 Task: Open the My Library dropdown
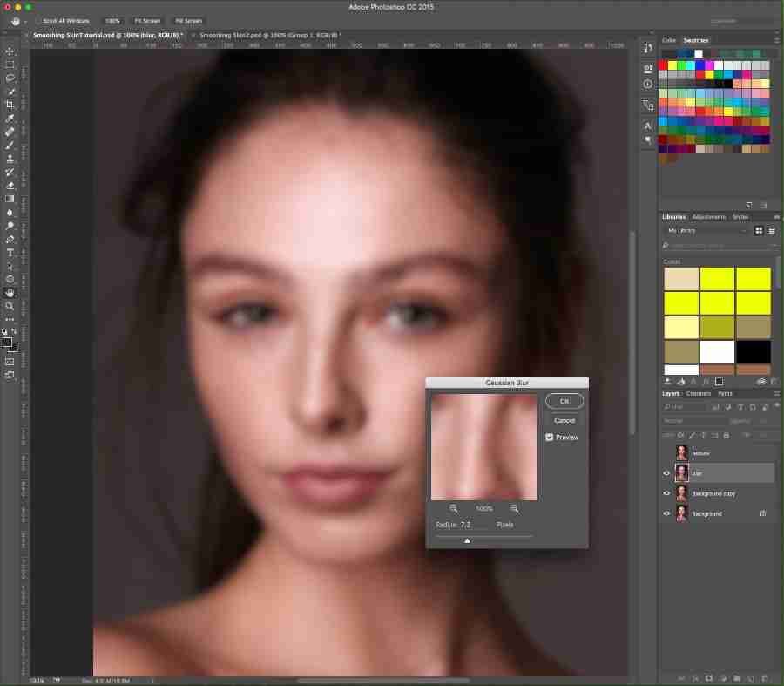(706, 231)
